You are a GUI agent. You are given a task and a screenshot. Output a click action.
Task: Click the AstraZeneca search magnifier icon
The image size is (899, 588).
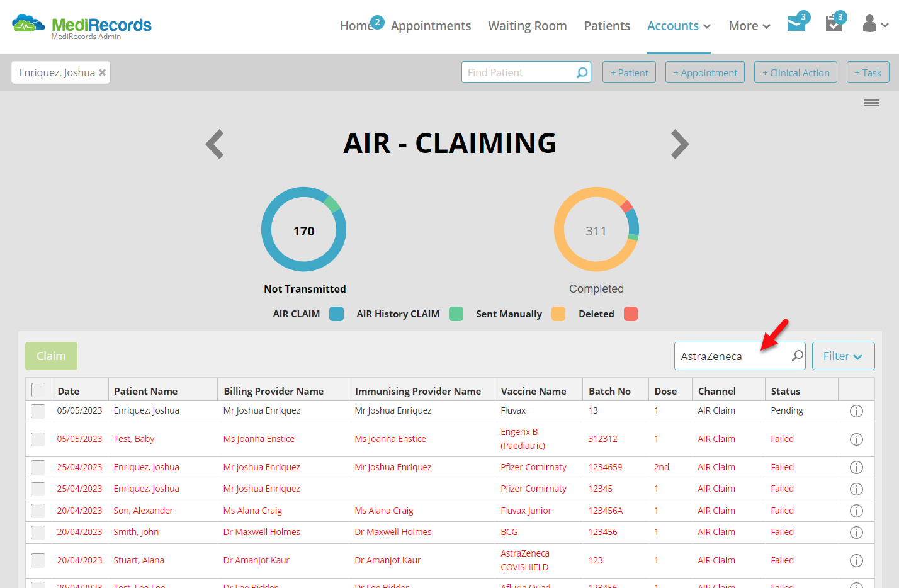(797, 356)
